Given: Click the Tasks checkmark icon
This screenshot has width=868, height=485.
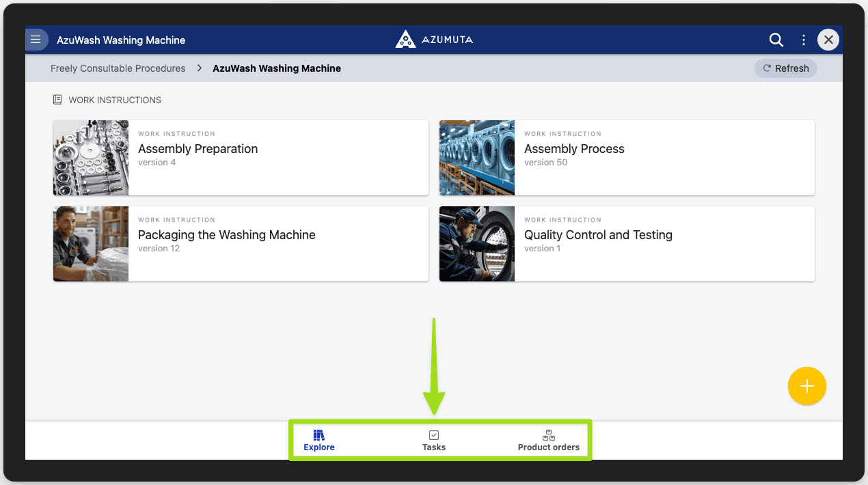Looking at the screenshot, I should (433, 435).
